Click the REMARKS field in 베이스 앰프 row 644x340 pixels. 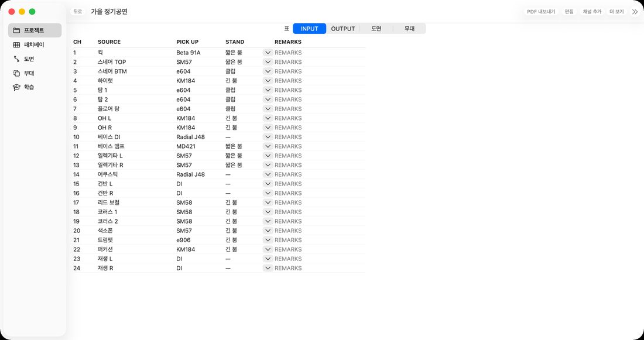[x=320, y=146]
